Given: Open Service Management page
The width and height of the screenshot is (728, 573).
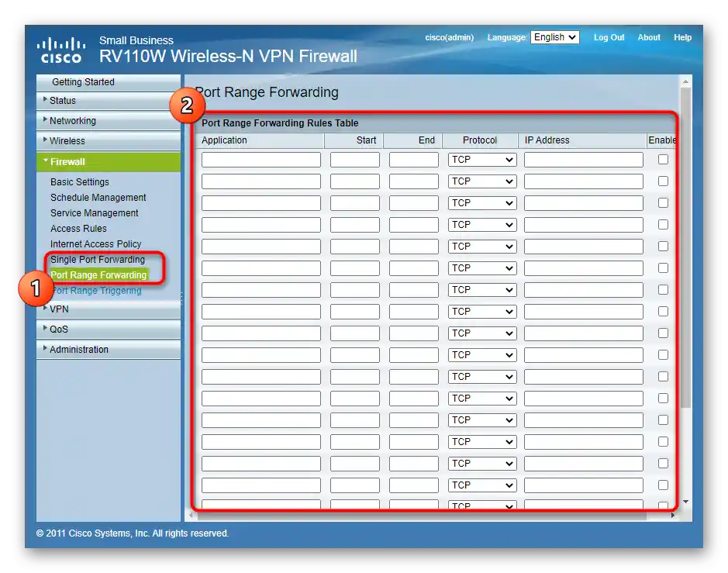Looking at the screenshot, I should (95, 213).
